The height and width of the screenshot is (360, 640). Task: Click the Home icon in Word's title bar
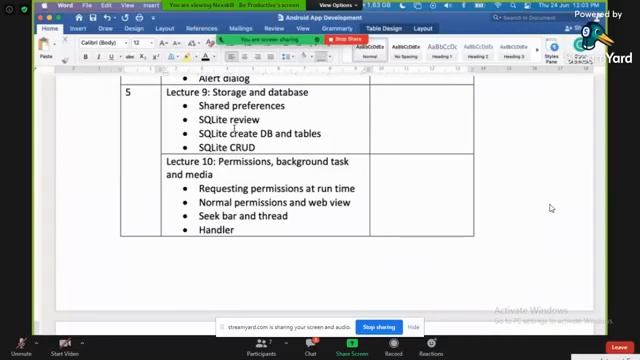point(79,18)
